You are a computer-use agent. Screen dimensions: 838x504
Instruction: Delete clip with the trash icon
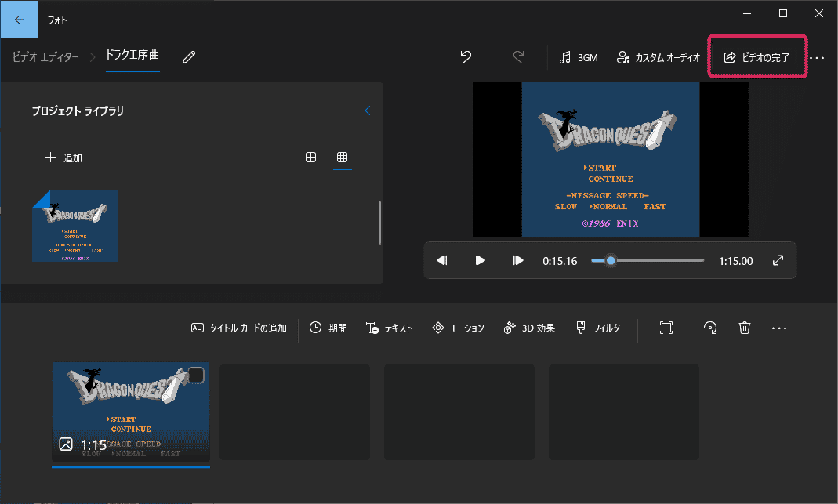pyautogui.click(x=744, y=328)
